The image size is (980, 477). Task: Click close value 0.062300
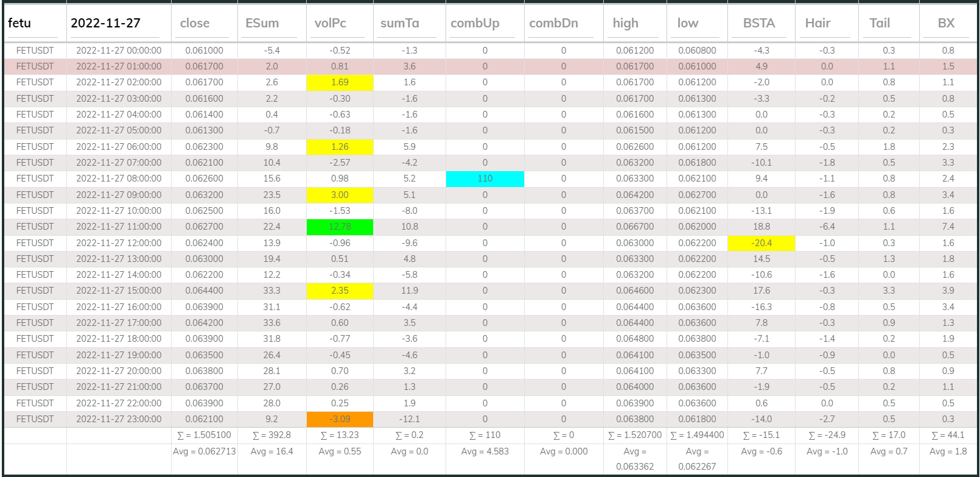tap(204, 147)
